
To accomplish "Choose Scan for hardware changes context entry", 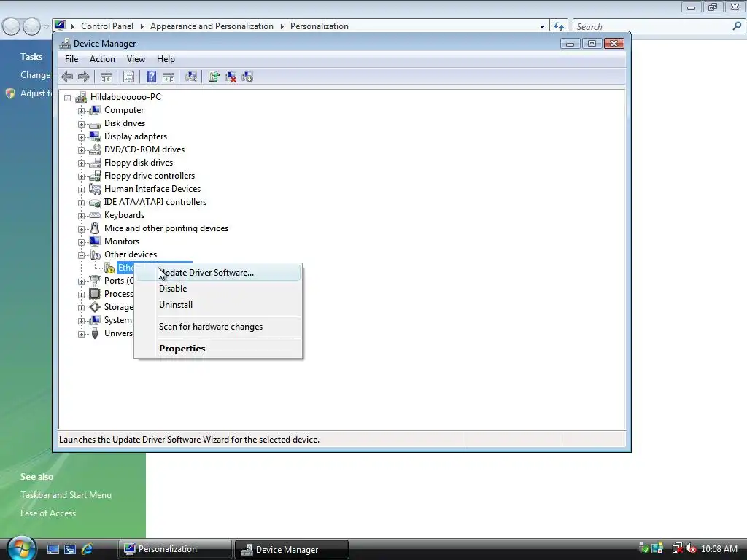I will point(218,327).
